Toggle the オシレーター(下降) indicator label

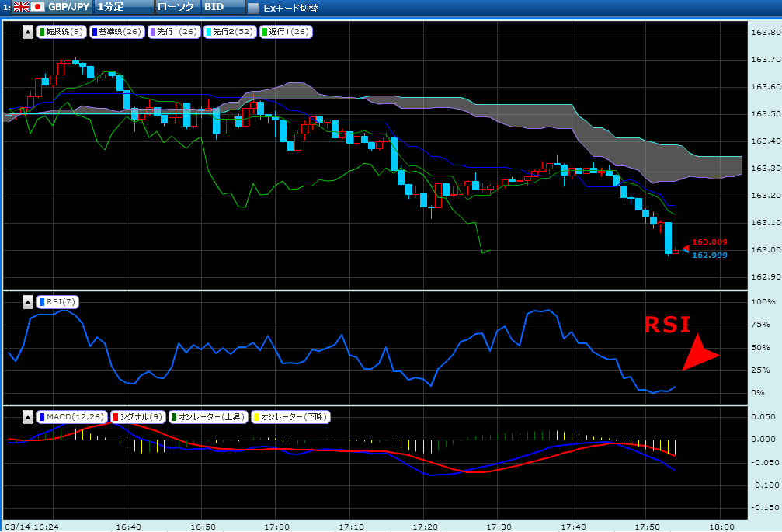coord(290,417)
